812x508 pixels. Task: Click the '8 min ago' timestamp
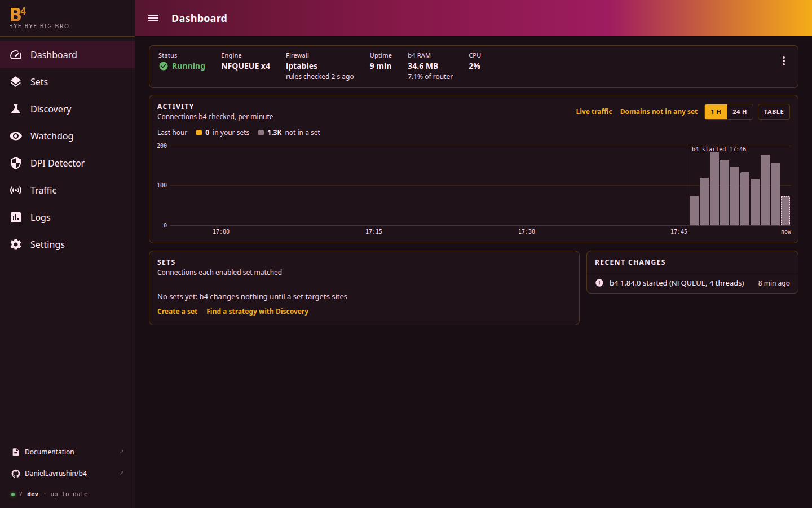(x=774, y=283)
